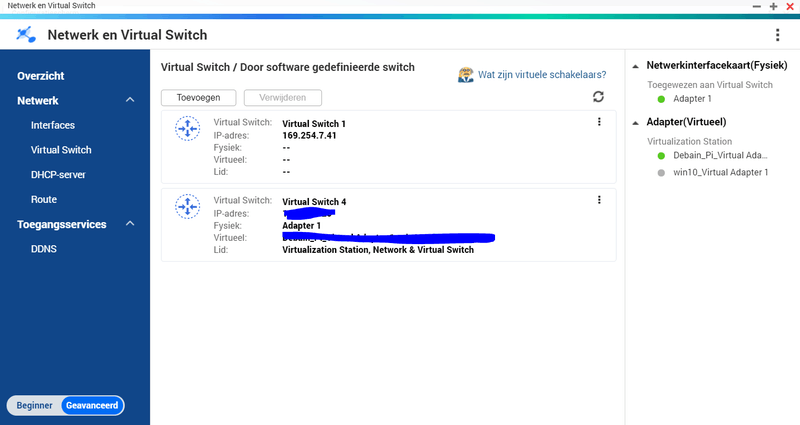Open options menu for Virtual Switch 4
The width and height of the screenshot is (800, 425).
599,200
